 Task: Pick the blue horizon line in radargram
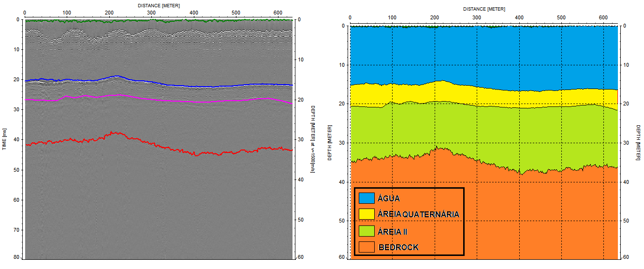click(x=160, y=83)
